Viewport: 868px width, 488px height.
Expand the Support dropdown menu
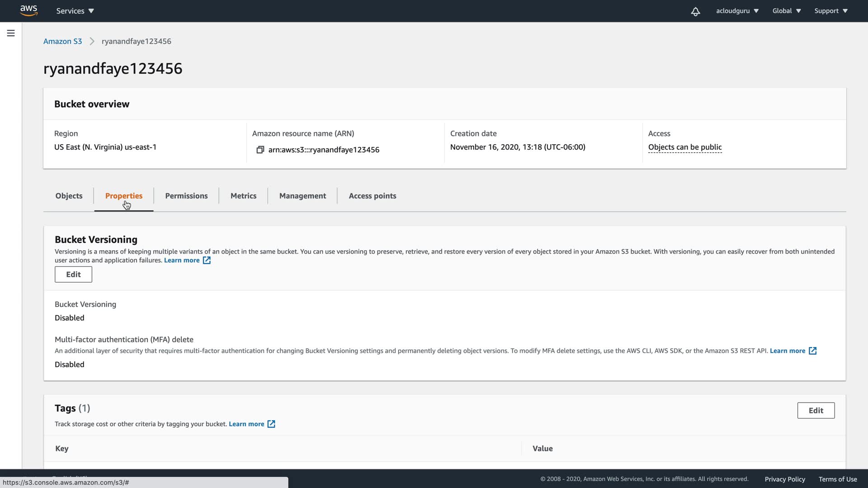pyautogui.click(x=830, y=11)
